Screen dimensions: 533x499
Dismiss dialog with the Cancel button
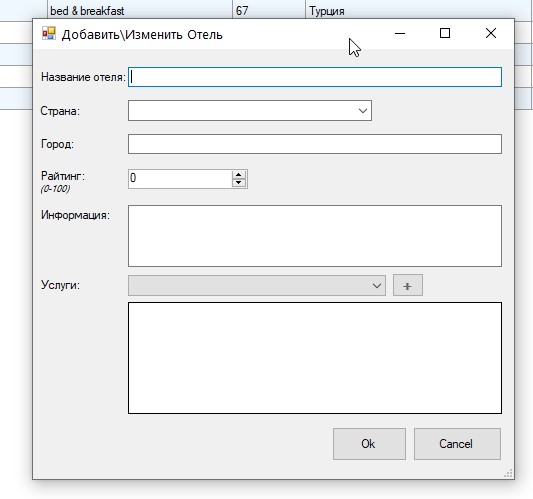[x=457, y=444]
